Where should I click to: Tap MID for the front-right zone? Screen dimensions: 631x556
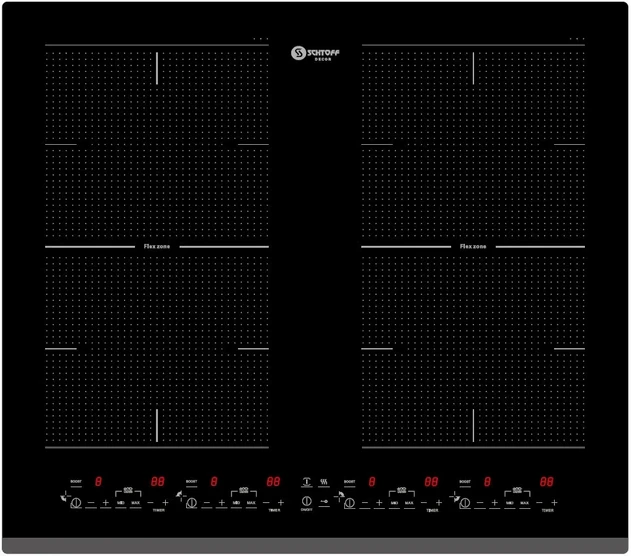coord(509,503)
